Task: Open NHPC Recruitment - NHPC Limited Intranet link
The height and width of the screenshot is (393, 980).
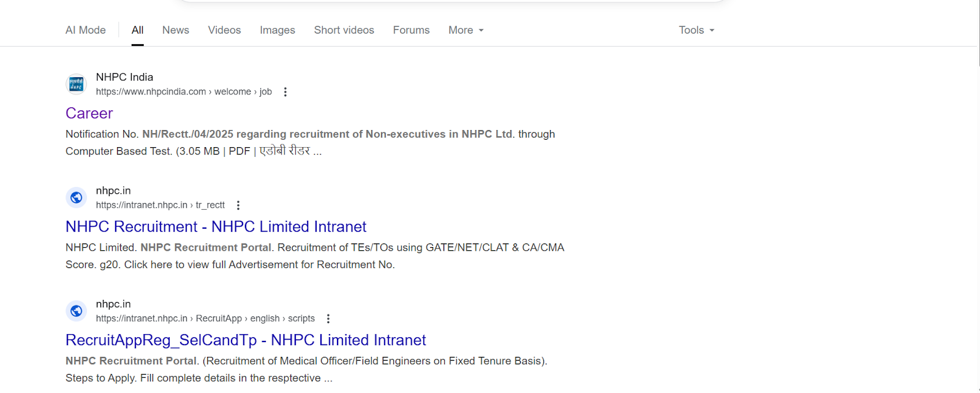Action: click(216, 227)
